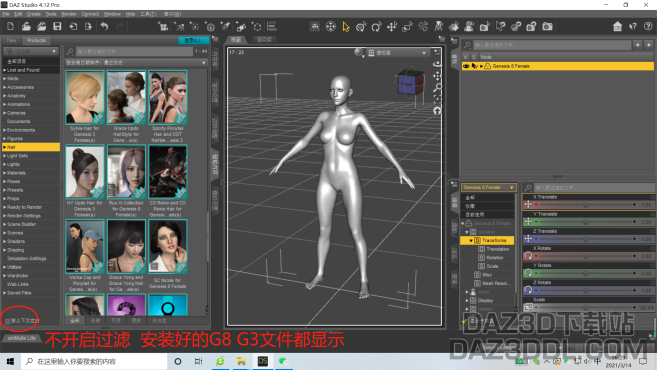
Task: Open the Genesis 8 Female parameters dropdown
Action: pyautogui.click(x=489, y=187)
